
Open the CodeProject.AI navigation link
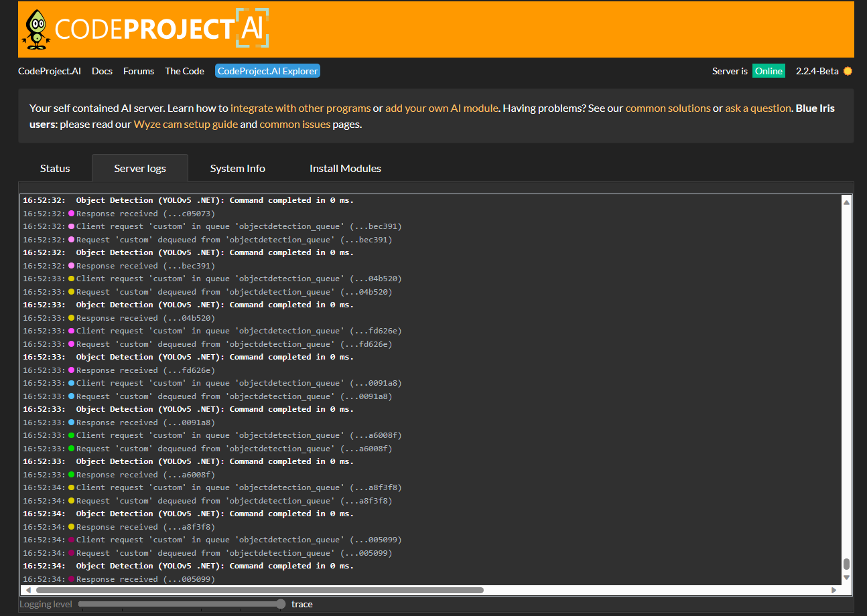(50, 71)
